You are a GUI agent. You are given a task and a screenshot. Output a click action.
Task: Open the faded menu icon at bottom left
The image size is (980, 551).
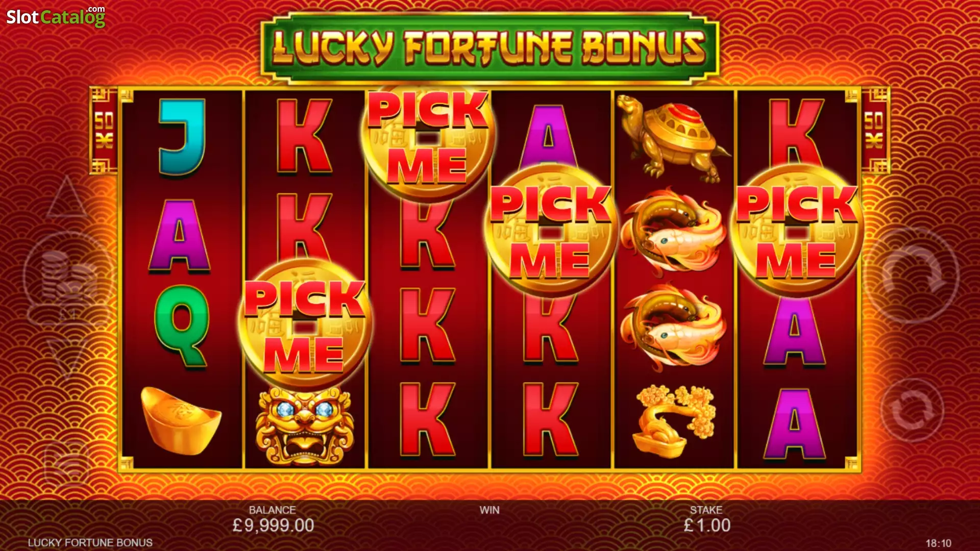coord(66,462)
